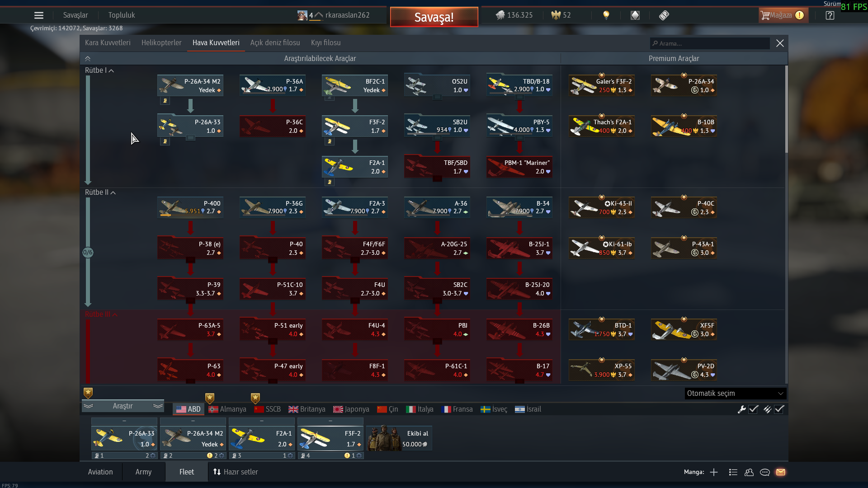Switch to Helikopterler tab
This screenshot has width=868, height=488.
pos(161,43)
